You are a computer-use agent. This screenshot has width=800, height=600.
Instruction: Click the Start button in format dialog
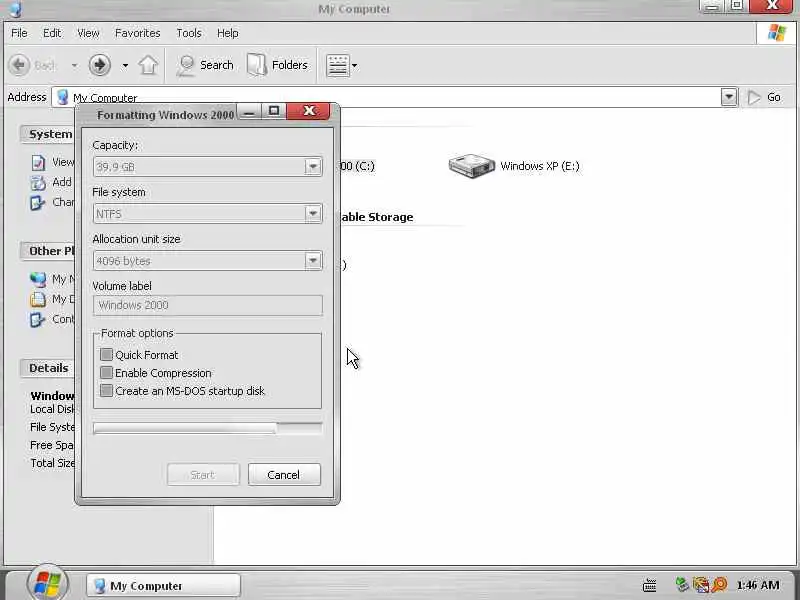[203, 475]
